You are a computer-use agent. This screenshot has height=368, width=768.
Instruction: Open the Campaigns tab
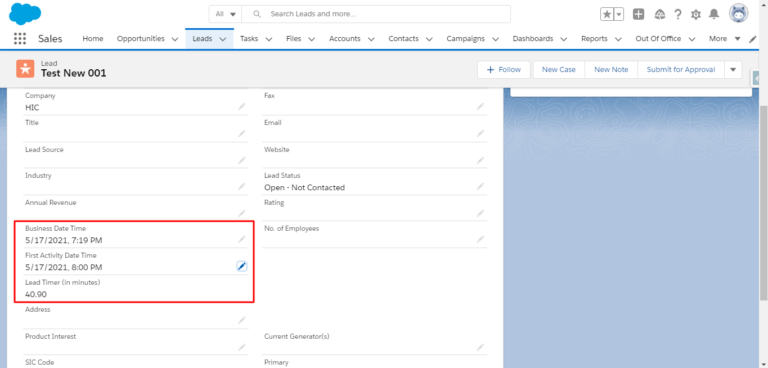465,39
